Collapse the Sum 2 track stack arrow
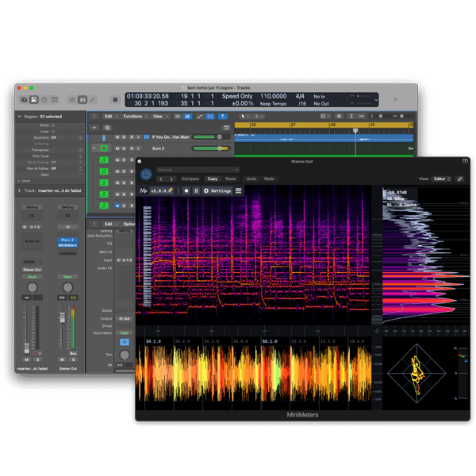476x476 pixels. coord(94,148)
